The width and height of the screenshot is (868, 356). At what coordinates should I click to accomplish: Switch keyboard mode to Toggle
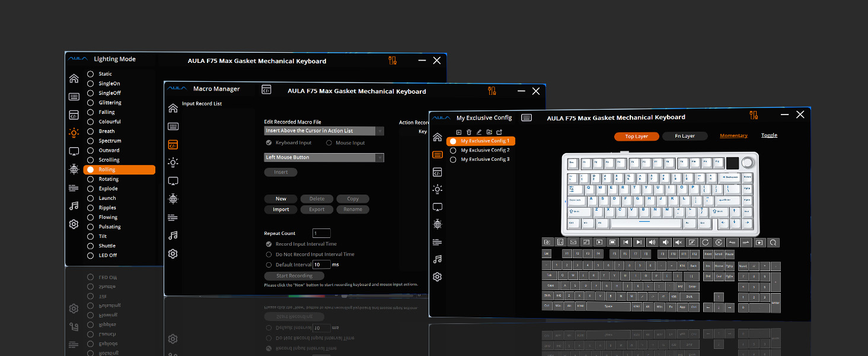tap(769, 135)
